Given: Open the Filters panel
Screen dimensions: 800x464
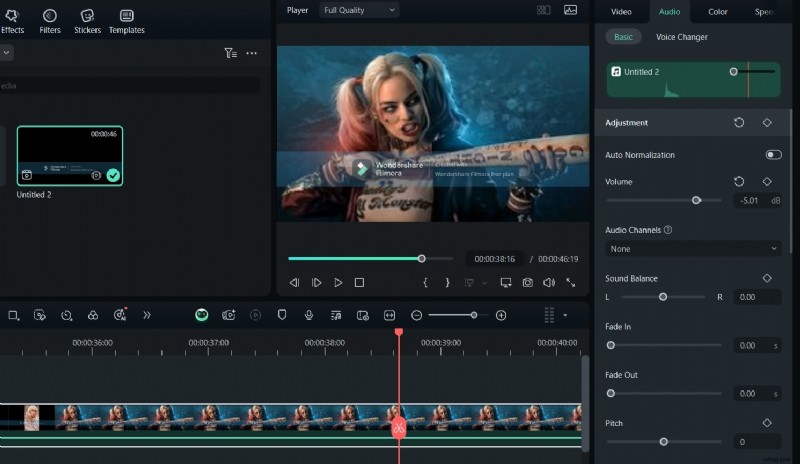Looking at the screenshot, I should 50,22.
